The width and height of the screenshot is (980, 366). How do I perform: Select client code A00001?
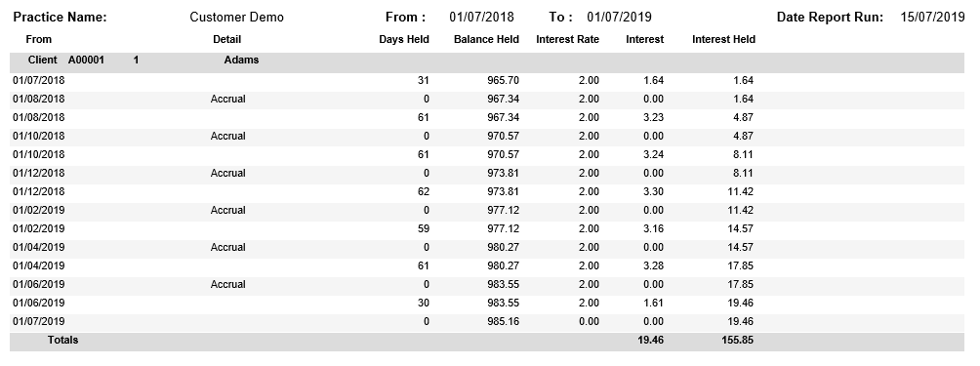(86, 60)
